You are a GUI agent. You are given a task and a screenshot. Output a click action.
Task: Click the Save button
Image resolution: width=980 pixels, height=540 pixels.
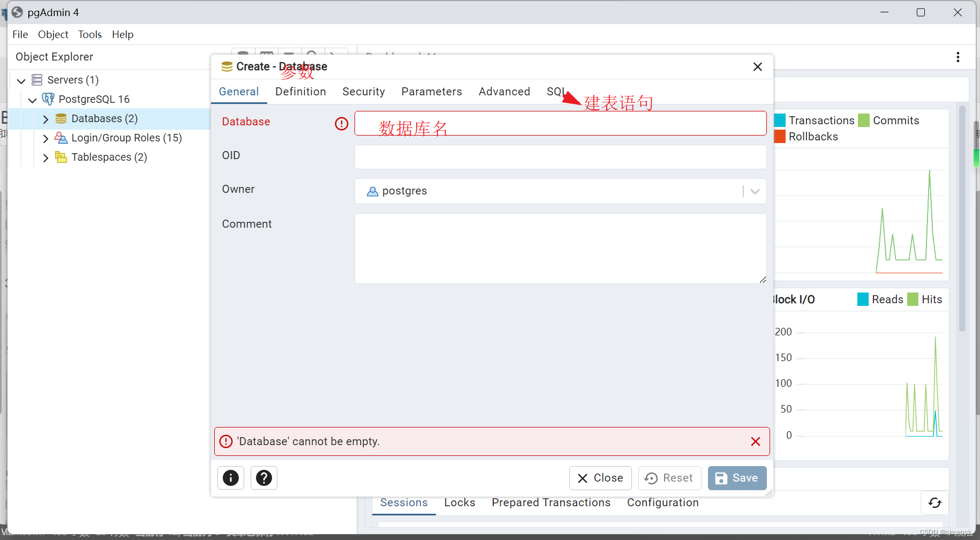click(x=737, y=478)
